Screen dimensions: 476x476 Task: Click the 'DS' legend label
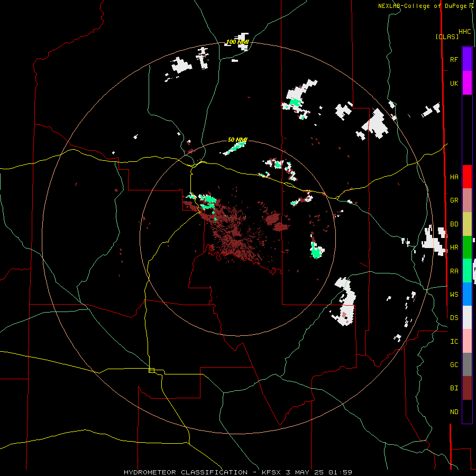(x=454, y=317)
